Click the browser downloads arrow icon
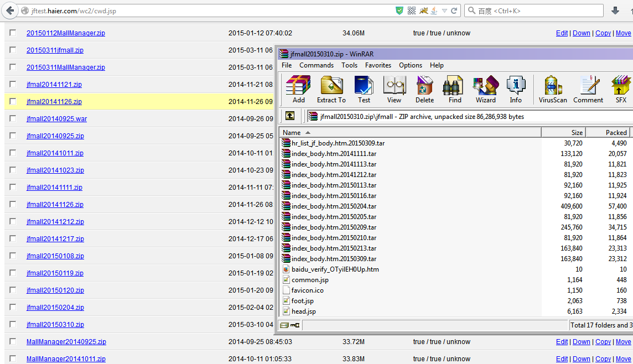This screenshot has width=633, height=364. click(x=615, y=11)
